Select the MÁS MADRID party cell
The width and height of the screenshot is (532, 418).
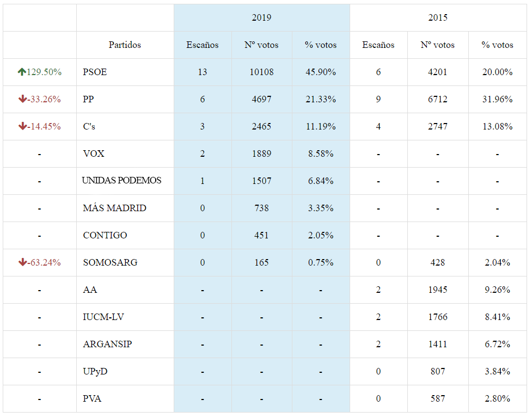(114, 208)
